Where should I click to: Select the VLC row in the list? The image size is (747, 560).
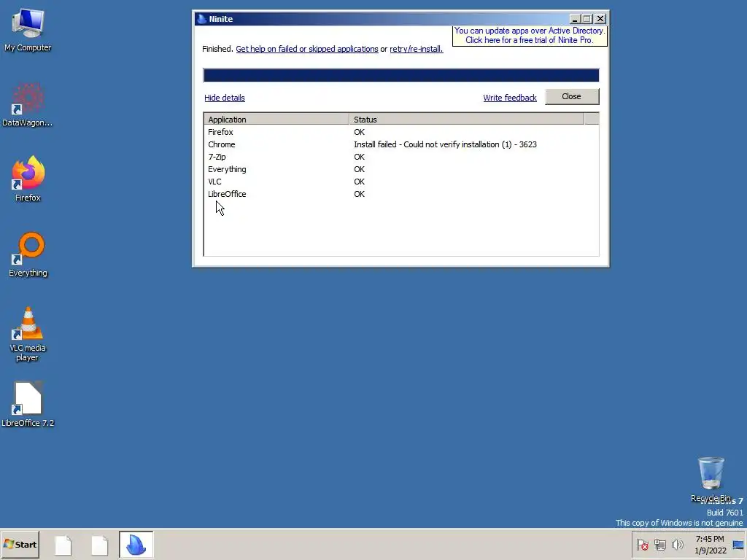tap(400, 182)
